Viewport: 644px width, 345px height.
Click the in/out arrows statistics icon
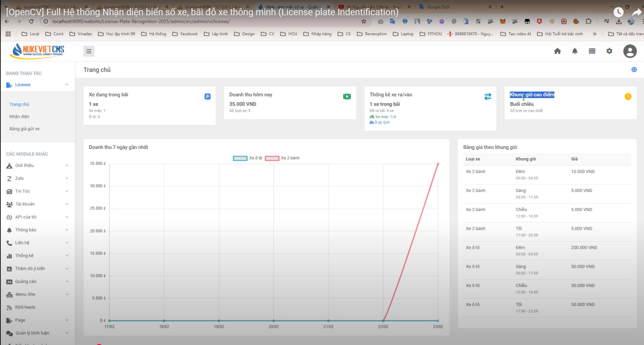(x=488, y=97)
